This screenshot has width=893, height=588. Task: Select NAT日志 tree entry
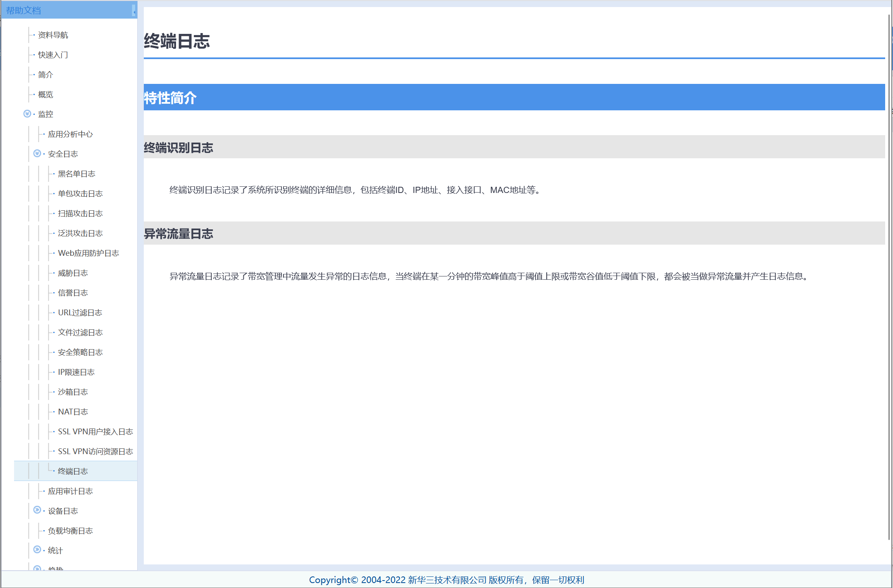click(x=73, y=412)
